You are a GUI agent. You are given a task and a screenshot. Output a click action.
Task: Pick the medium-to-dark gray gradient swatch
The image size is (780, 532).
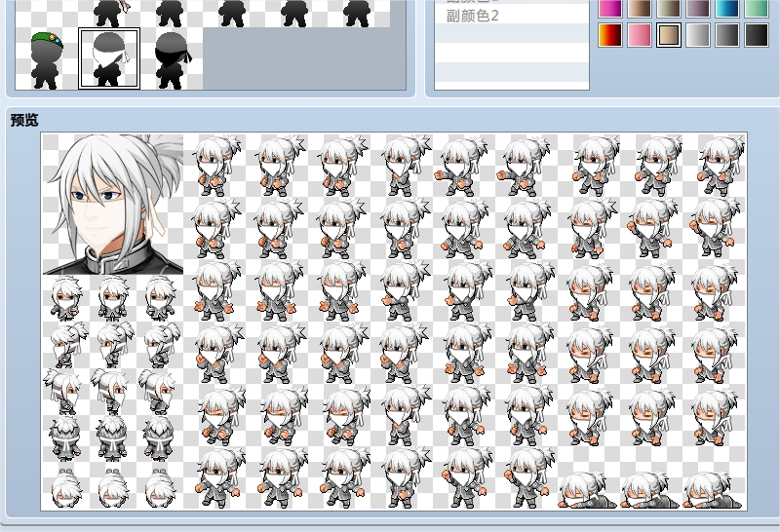pos(727,35)
